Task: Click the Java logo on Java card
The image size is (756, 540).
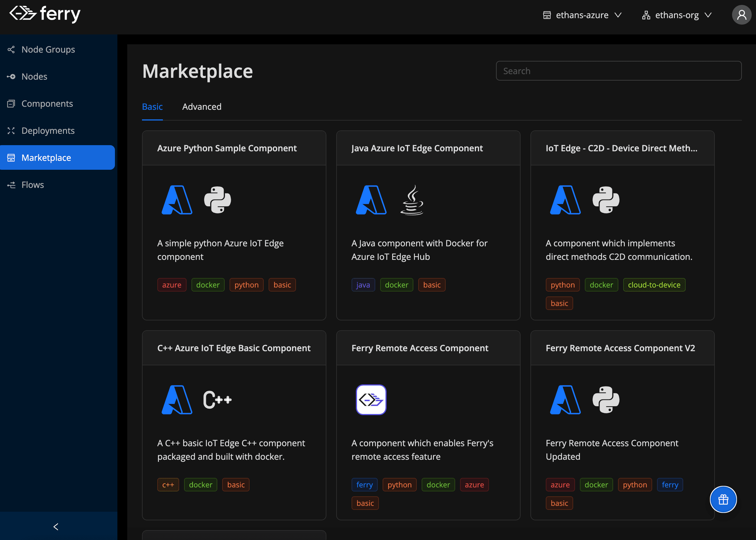Action: 412,200
